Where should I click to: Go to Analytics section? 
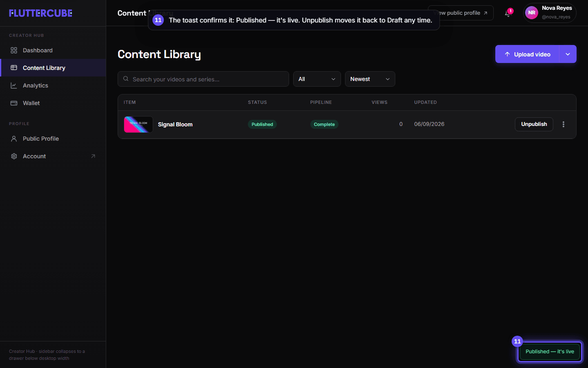(53, 85)
